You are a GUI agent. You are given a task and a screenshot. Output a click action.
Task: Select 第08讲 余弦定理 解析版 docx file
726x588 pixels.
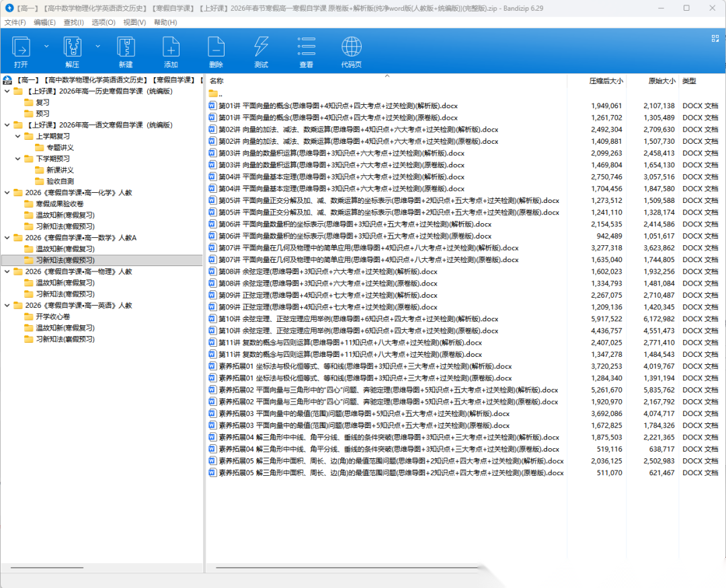pyautogui.click(x=328, y=271)
